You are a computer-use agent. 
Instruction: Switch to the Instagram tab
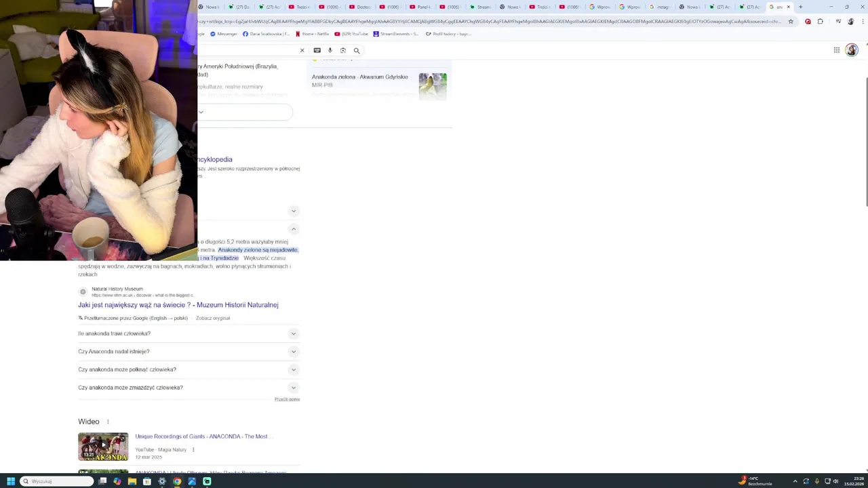(x=661, y=7)
